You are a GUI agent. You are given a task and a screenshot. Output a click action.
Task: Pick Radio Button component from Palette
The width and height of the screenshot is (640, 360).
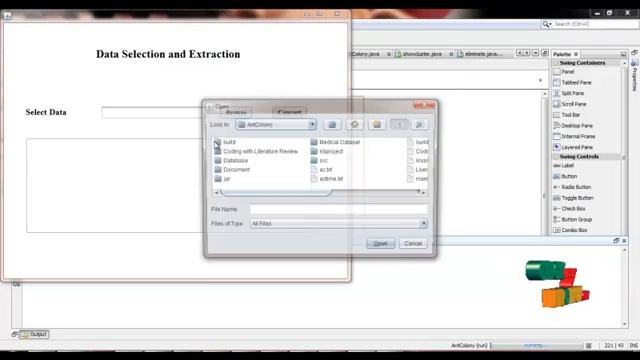572,187
